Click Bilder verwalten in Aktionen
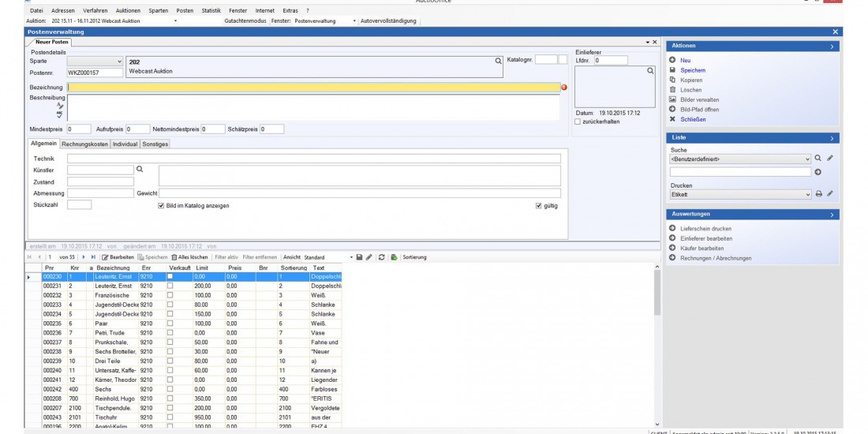Image resolution: width=868 pixels, height=434 pixels. coord(700,99)
